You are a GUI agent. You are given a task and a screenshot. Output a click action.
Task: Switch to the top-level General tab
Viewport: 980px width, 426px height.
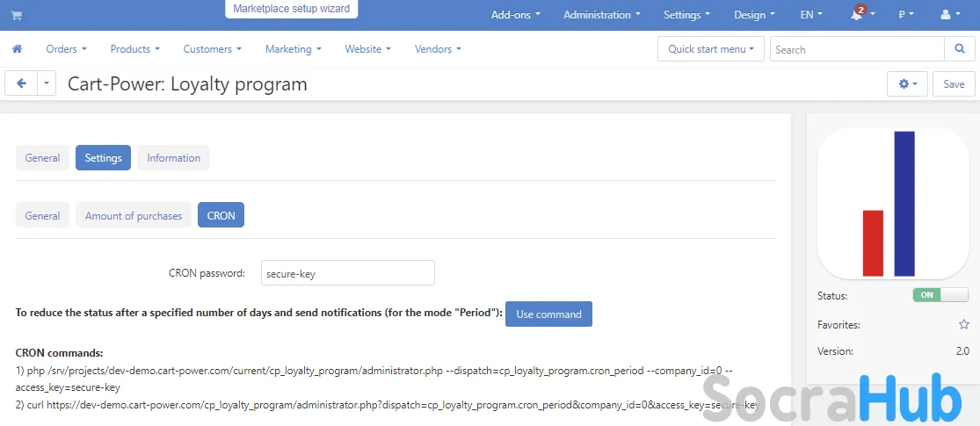(x=42, y=158)
